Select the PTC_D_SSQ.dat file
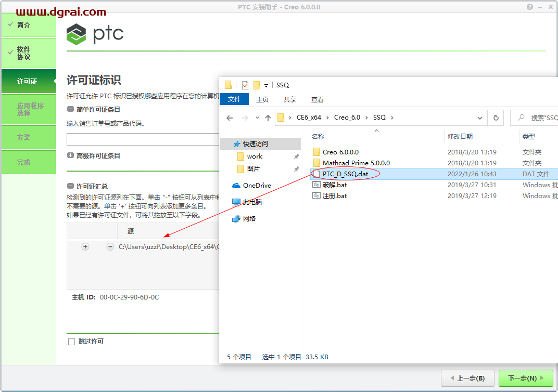 pyautogui.click(x=345, y=174)
